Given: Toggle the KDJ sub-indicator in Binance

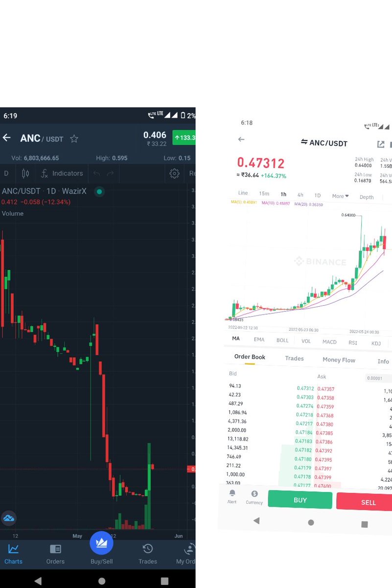Looking at the screenshot, I should (376, 343).
